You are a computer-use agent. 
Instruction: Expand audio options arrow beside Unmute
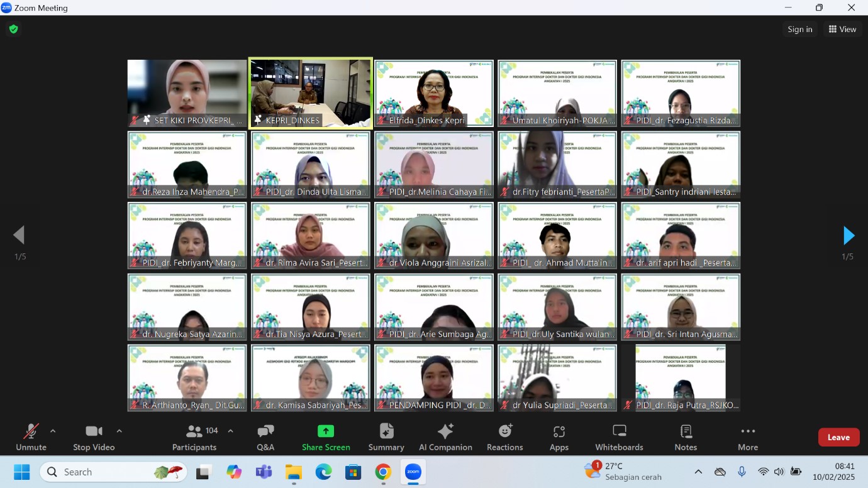53,431
